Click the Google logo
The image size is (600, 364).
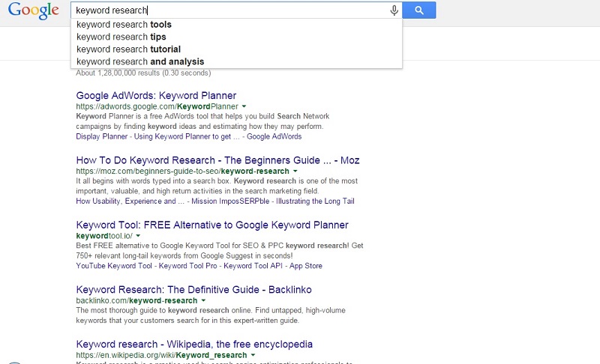(34, 10)
